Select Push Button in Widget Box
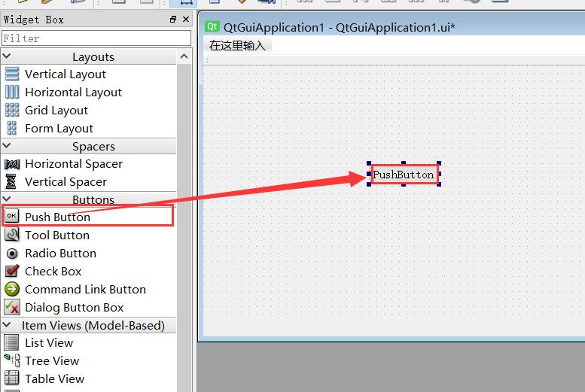 point(57,217)
